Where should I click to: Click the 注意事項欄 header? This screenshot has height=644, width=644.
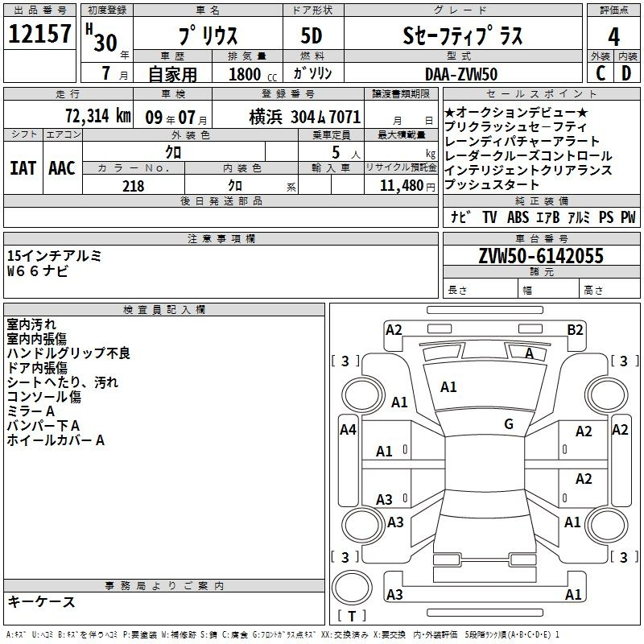click(221, 238)
